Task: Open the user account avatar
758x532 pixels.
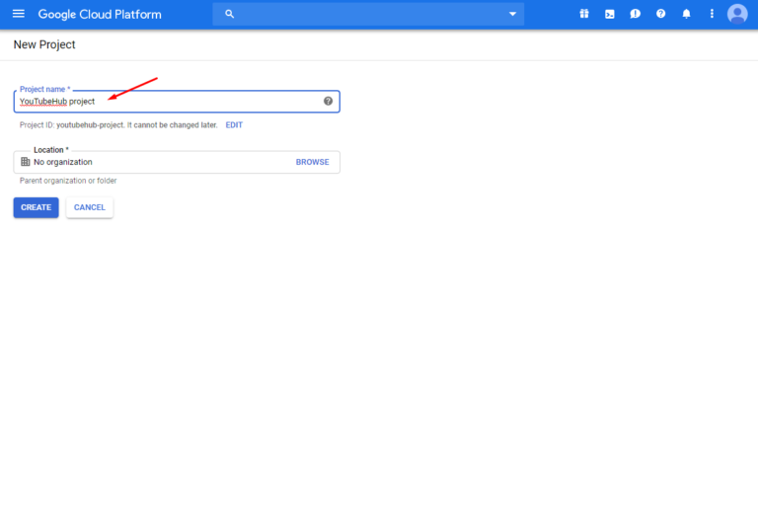Action: coord(737,14)
